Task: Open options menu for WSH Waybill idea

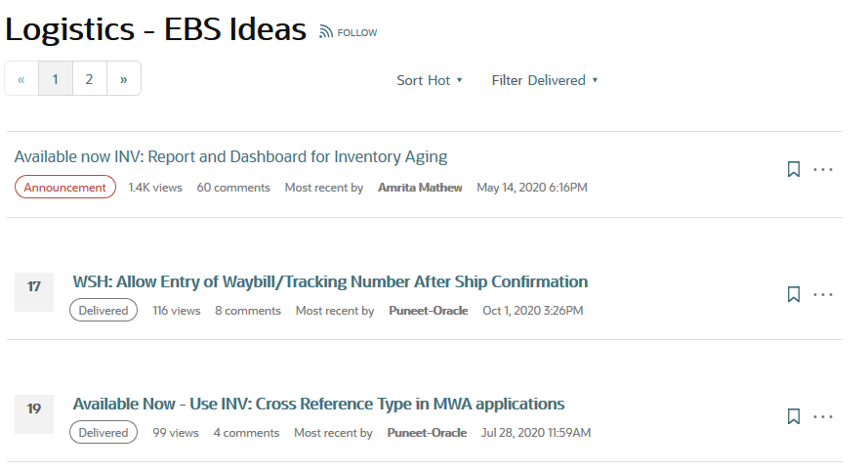Action: [x=823, y=294]
